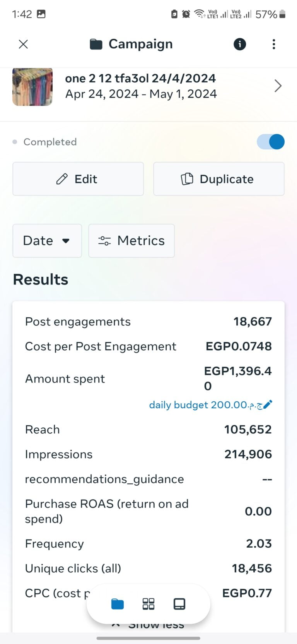297x644 pixels.
Task: Tap the gallery notification icon in status bar
Action: 41,14
